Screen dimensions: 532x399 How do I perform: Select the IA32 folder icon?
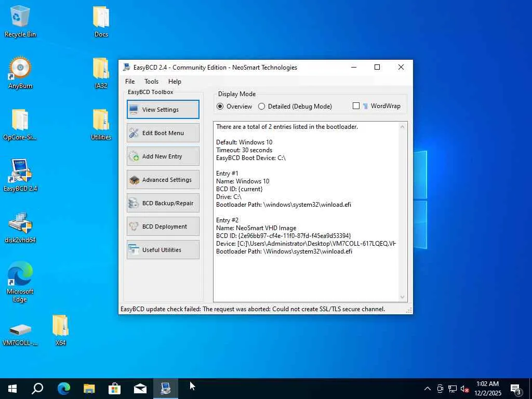point(101,73)
